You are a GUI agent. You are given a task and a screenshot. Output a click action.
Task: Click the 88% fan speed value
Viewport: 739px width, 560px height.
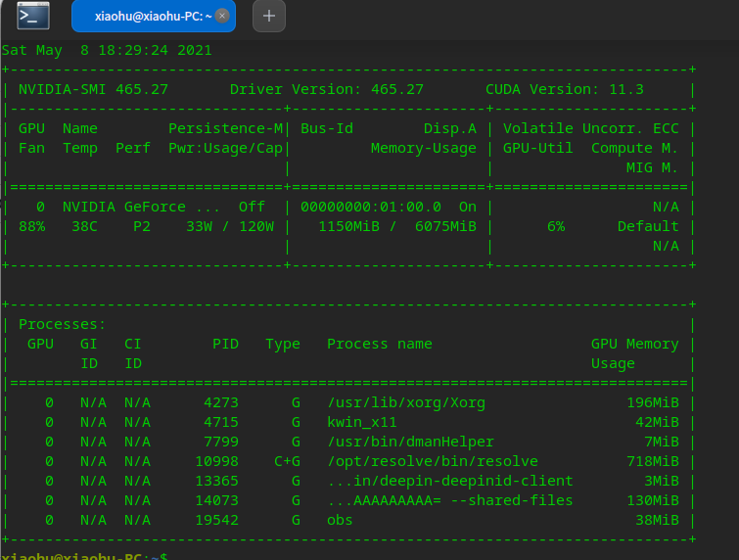click(x=31, y=226)
